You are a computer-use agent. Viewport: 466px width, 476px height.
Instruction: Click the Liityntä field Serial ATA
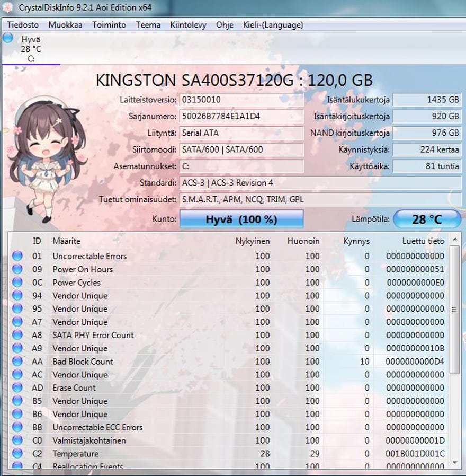click(x=241, y=133)
